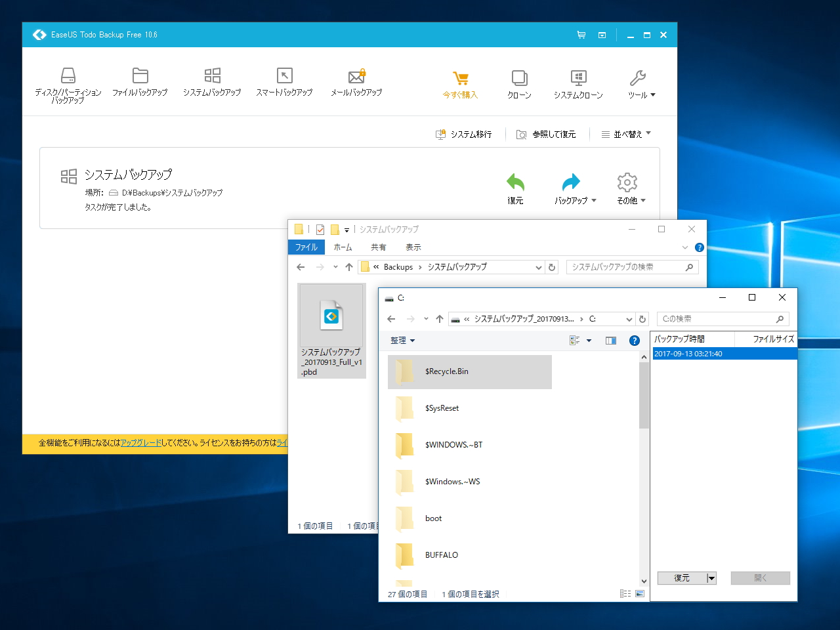Image resolution: width=840 pixels, height=630 pixels.
Task: Click System Migration (システム移行) button
Action: (464, 134)
